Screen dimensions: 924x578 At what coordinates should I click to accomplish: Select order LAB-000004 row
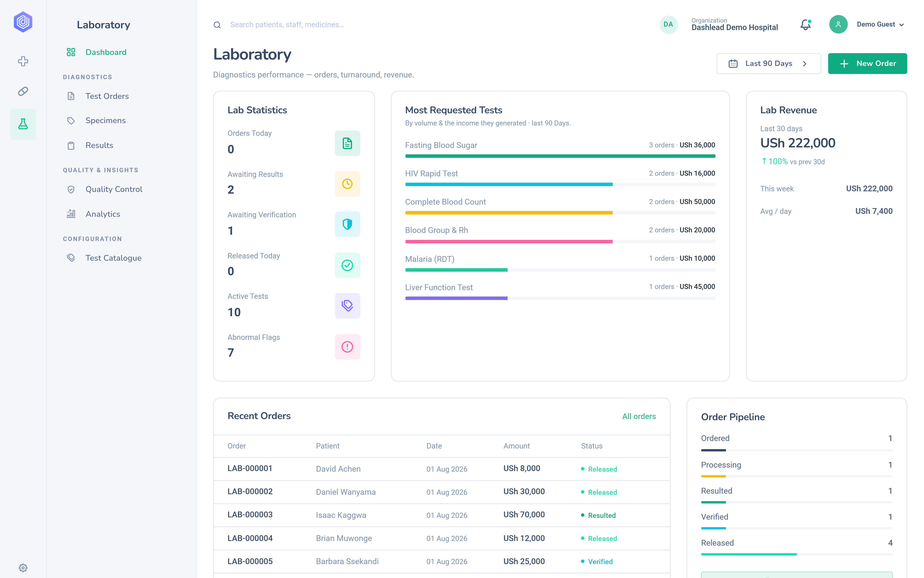pyautogui.click(x=441, y=539)
